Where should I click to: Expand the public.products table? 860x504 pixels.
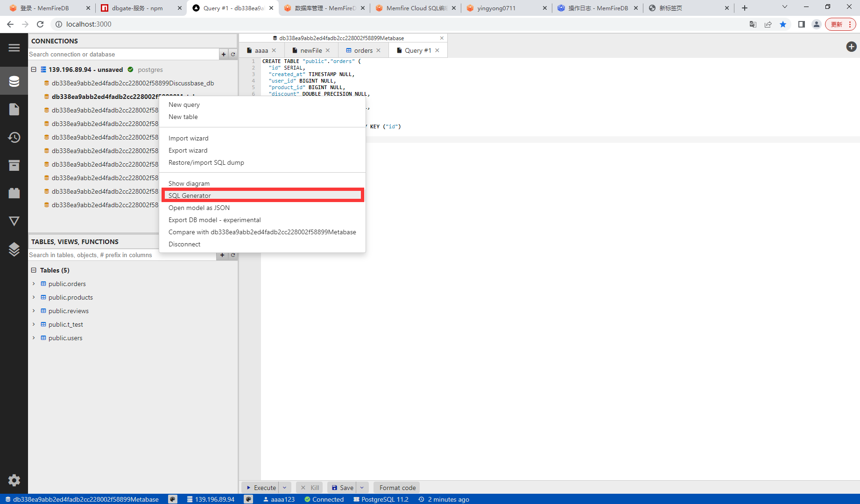(x=34, y=297)
